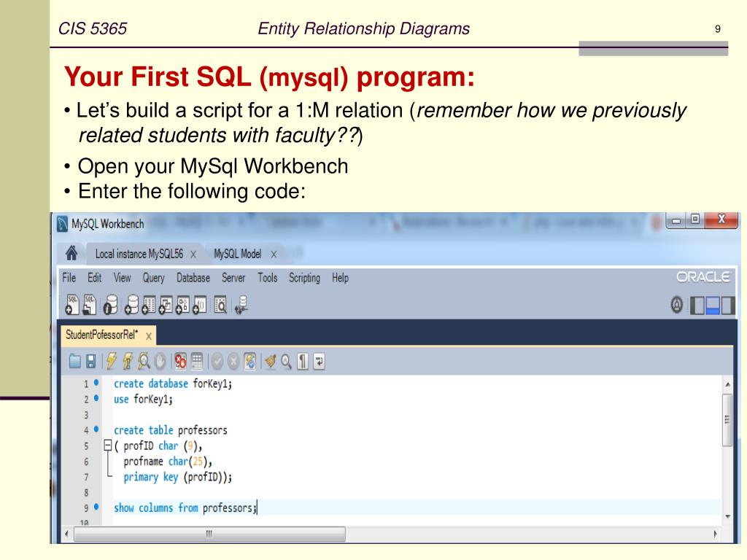
Task: Commit transaction checkmark icon
Action: pyautogui.click(x=217, y=362)
